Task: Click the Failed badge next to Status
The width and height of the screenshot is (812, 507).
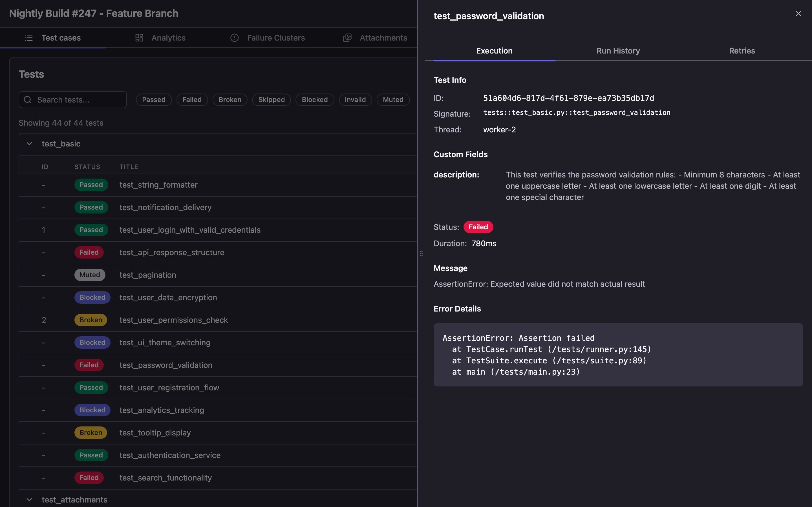Action: 478,227
